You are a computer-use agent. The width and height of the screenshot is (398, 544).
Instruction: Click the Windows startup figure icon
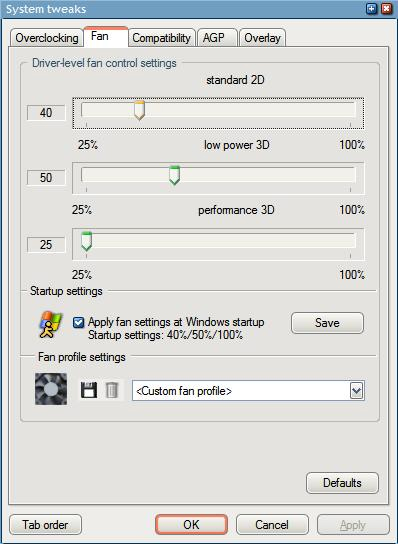51,325
